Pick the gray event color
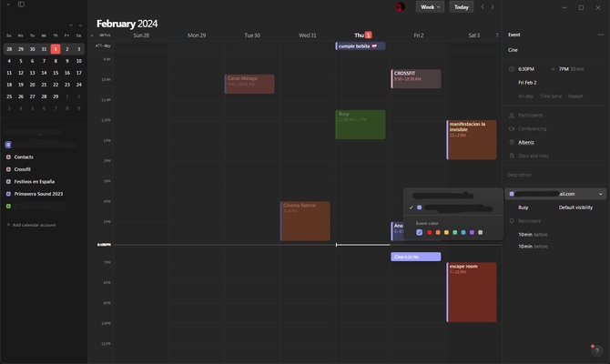The image size is (610, 364). [x=481, y=232]
